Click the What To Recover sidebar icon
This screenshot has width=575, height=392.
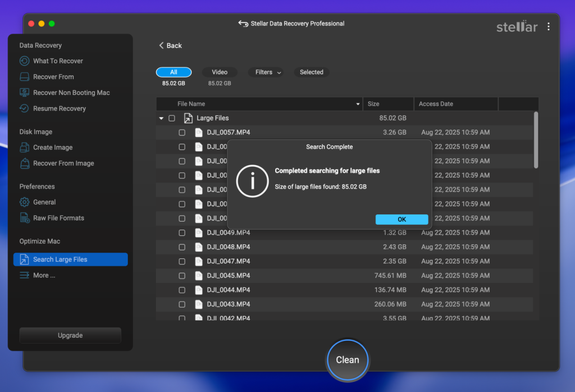point(24,61)
